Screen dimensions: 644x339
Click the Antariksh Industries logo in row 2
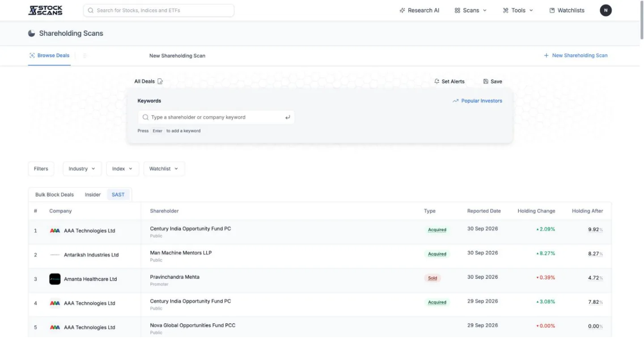pyautogui.click(x=55, y=255)
